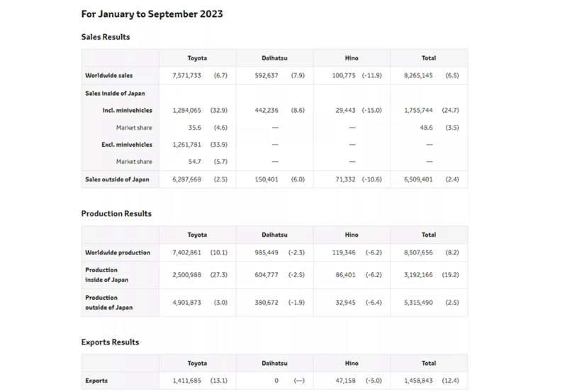Select Toyota excl. minivehicles value 1,261,781
The width and height of the screenshot is (567, 392).
pos(186,145)
